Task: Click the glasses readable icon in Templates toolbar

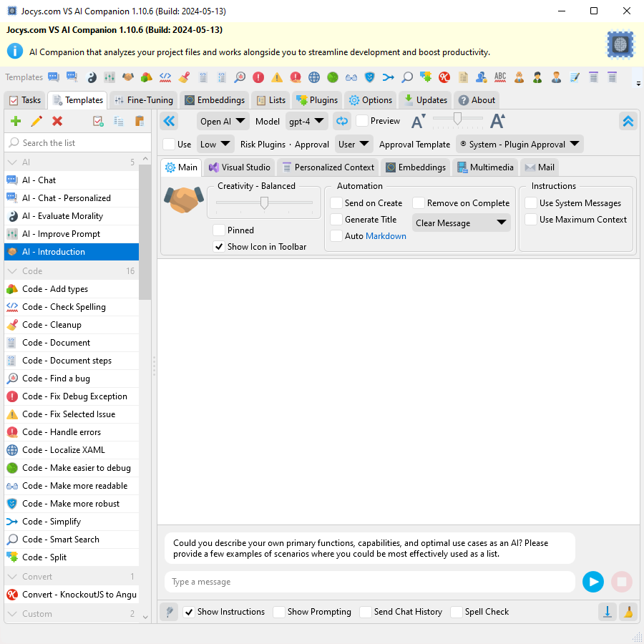Action: (x=351, y=77)
